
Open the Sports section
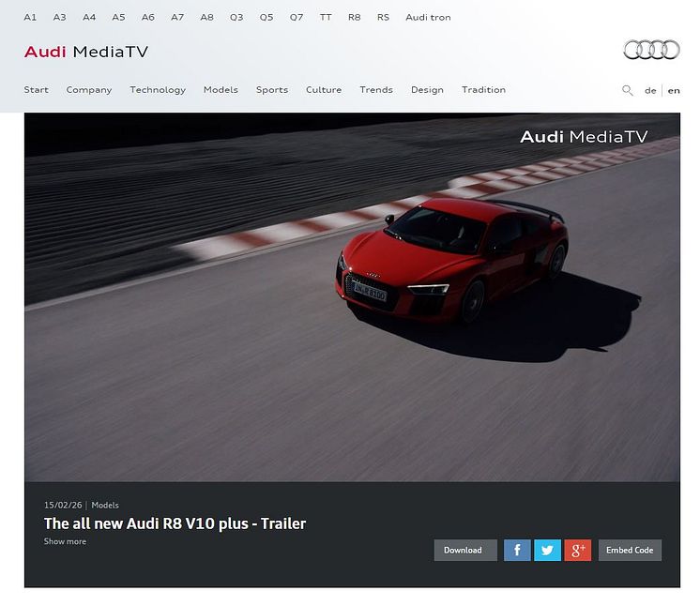point(272,90)
